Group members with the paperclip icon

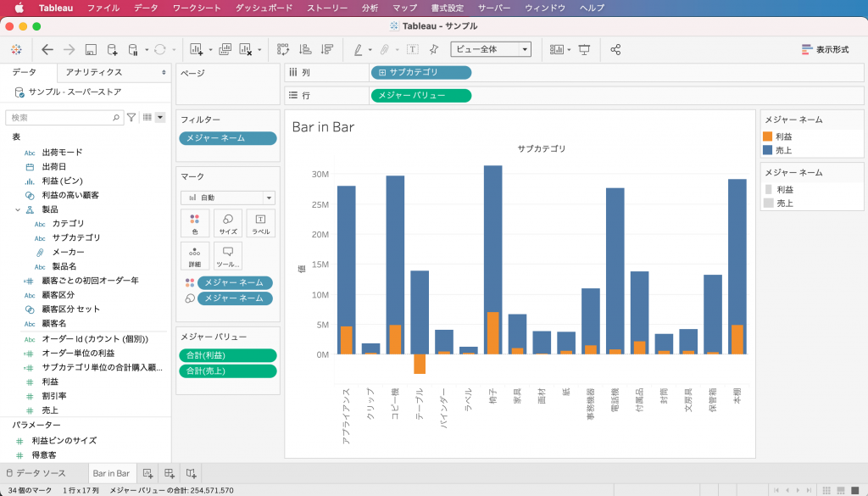click(x=384, y=50)
